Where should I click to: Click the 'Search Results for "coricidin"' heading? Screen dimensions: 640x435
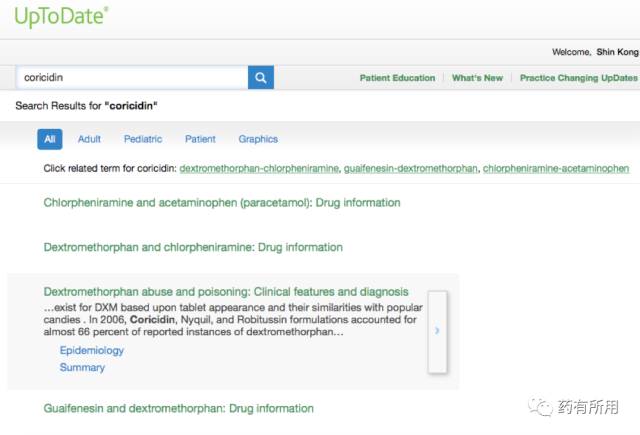[x=86, y=106]
